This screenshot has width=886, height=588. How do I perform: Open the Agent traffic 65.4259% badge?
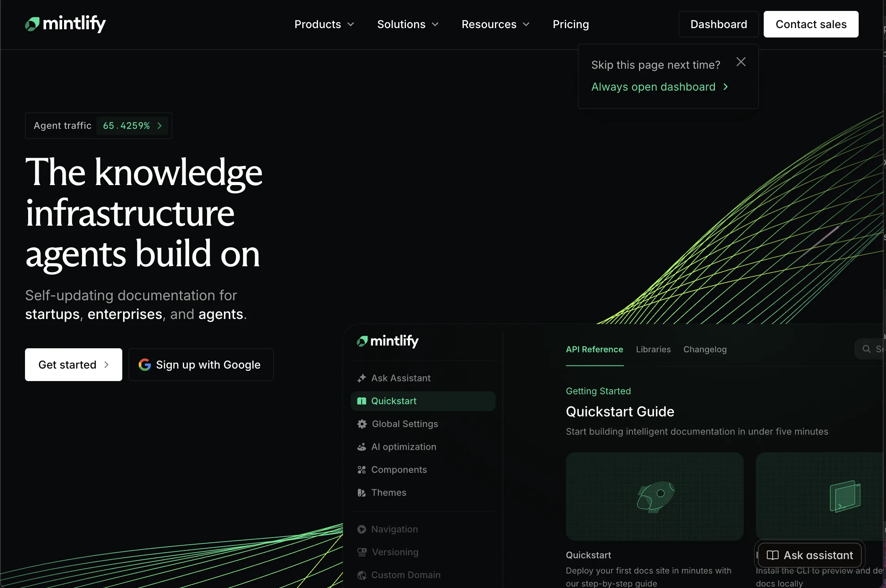[98, 126]
